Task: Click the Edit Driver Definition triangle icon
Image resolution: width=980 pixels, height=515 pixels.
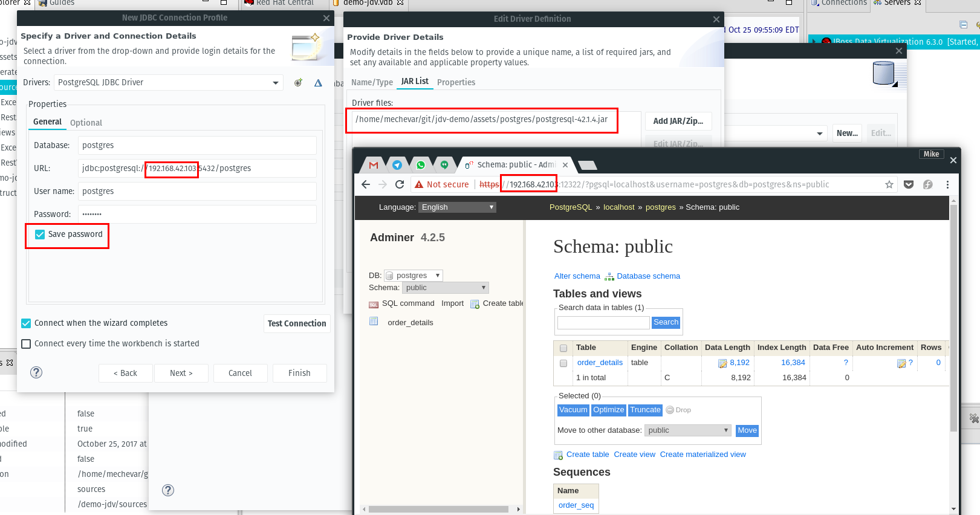Action: click(318, 83)
